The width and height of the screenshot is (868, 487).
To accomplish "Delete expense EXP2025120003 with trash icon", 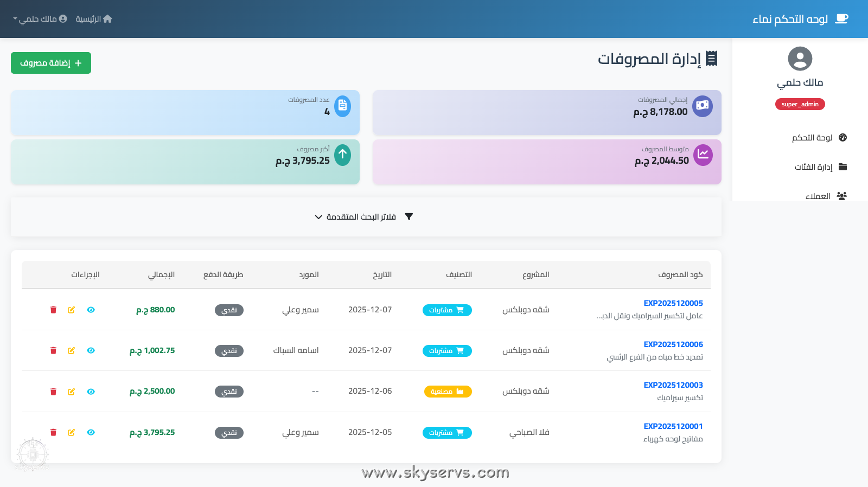I will [53, 392].
